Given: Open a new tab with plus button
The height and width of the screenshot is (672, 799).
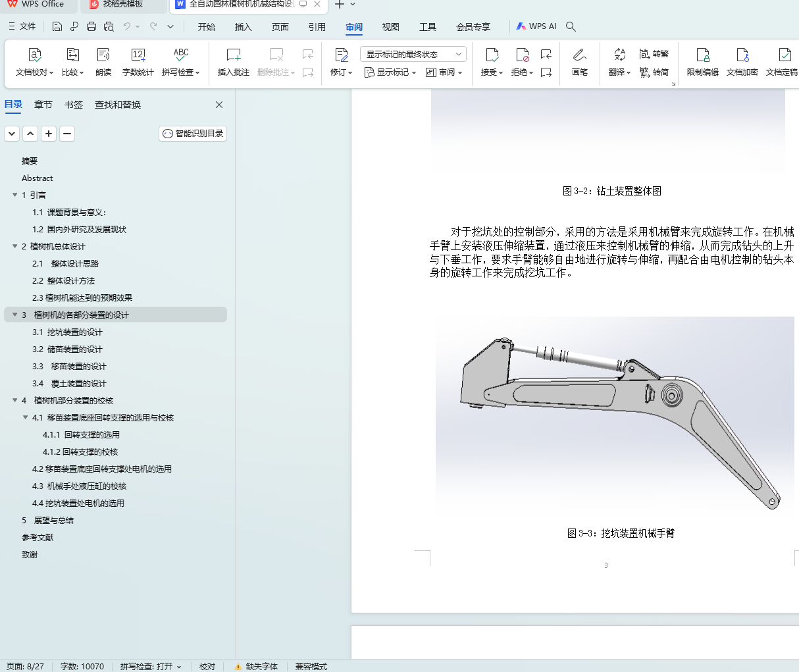Looking at the screenshot, I should [339, 5].
